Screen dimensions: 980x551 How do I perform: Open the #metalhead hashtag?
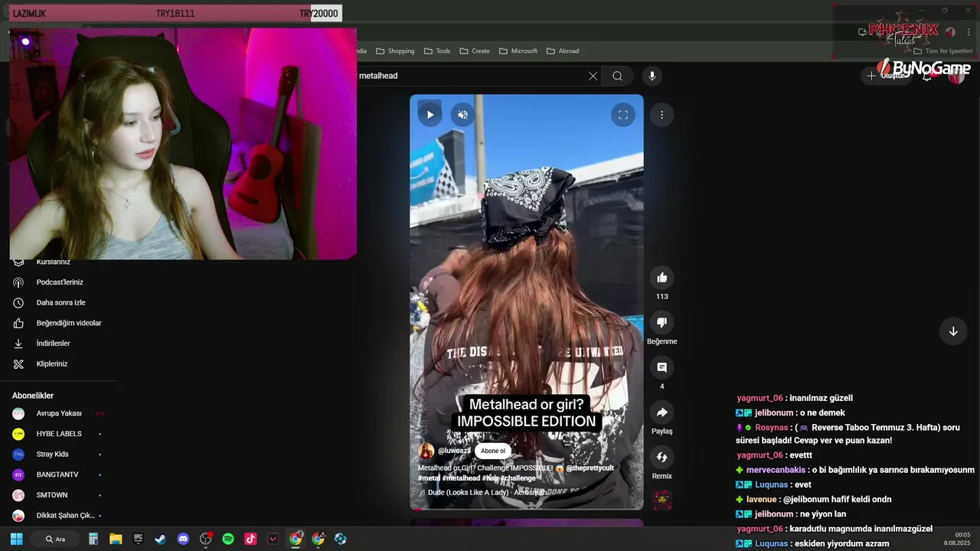click(x=461, y=478)
